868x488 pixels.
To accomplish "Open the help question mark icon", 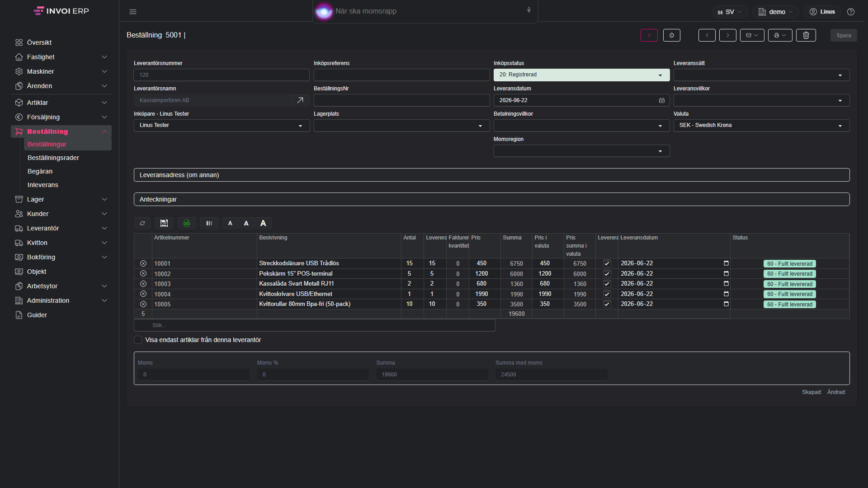I will tap(851, 12).
